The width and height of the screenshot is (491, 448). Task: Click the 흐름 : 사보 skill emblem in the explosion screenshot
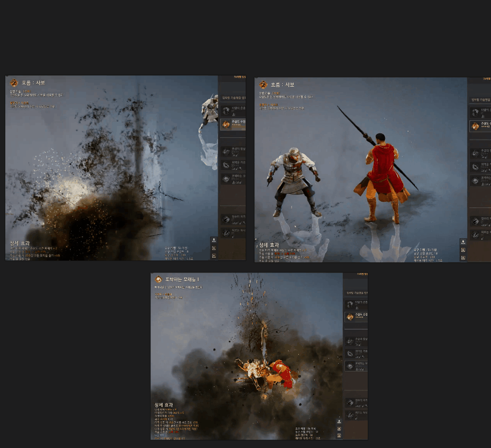(14, 83)
